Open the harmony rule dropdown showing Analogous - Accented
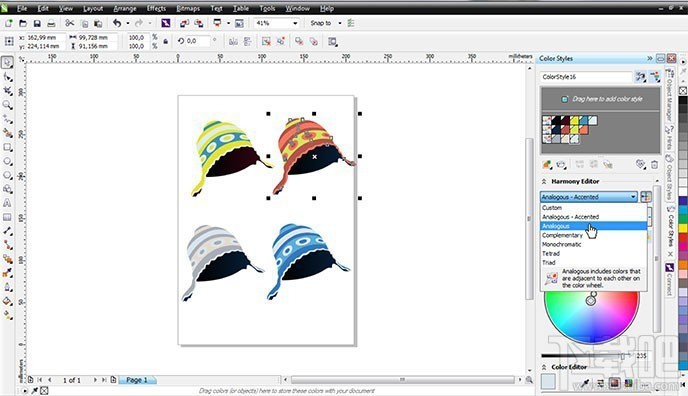 coord(589,197)
